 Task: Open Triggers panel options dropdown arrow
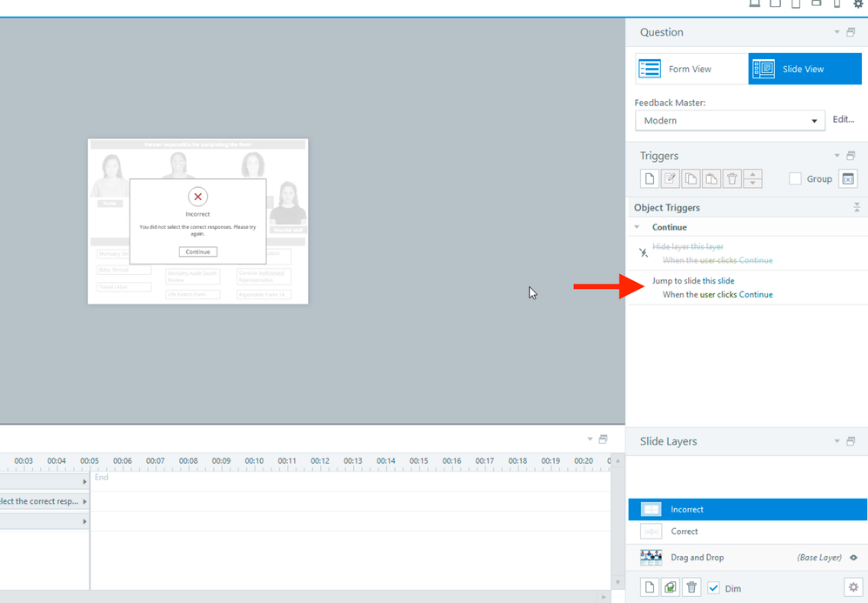(x=837, y=156)
